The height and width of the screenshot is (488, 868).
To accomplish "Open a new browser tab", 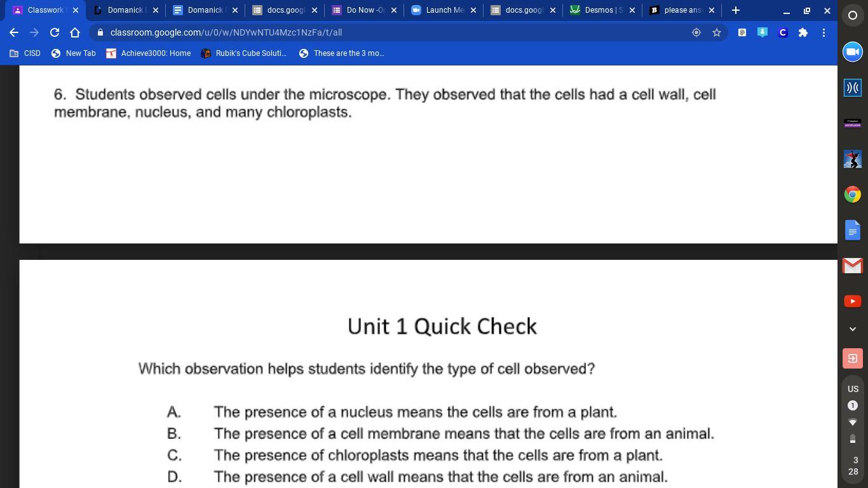I will 736,10.
